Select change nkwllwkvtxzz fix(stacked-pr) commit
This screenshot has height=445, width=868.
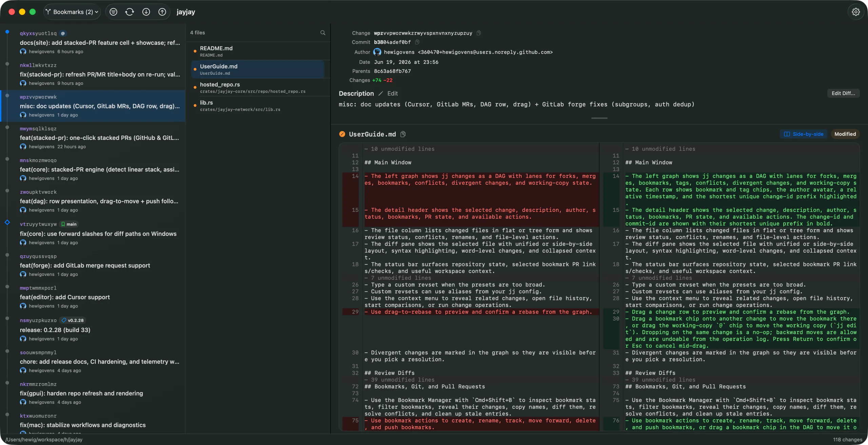[x=93, y=74]
